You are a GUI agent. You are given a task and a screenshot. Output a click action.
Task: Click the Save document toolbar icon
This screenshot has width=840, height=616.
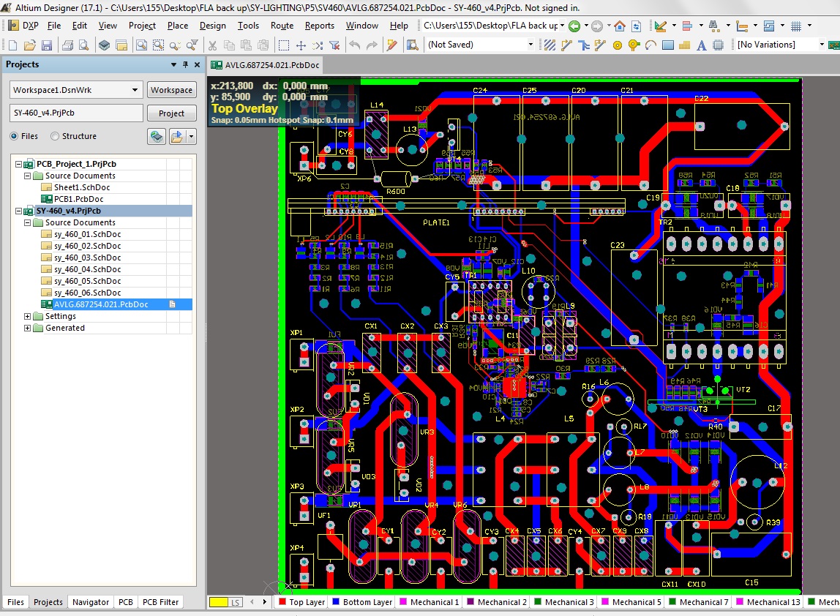click(x=47, y=45)
